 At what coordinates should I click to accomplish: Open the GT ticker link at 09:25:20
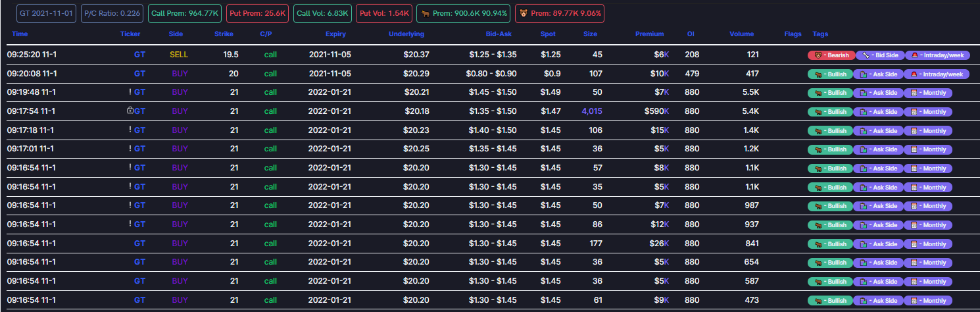coord(139,55)
